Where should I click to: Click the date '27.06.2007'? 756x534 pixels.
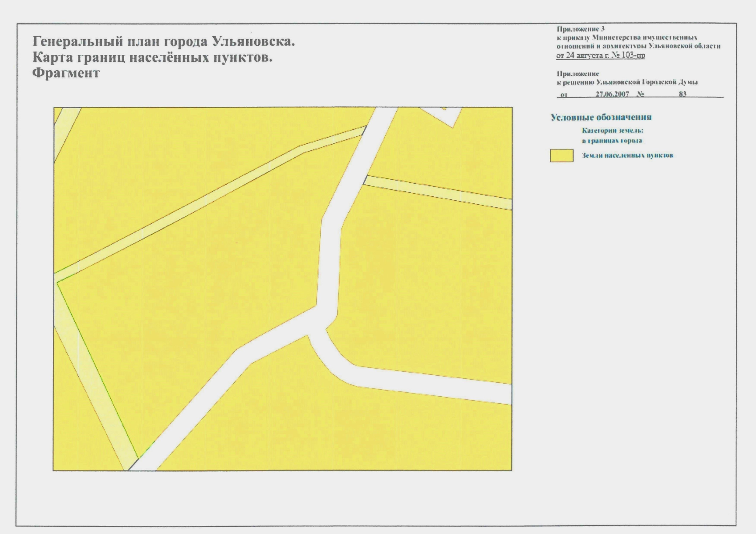click(x=612, y=94)
